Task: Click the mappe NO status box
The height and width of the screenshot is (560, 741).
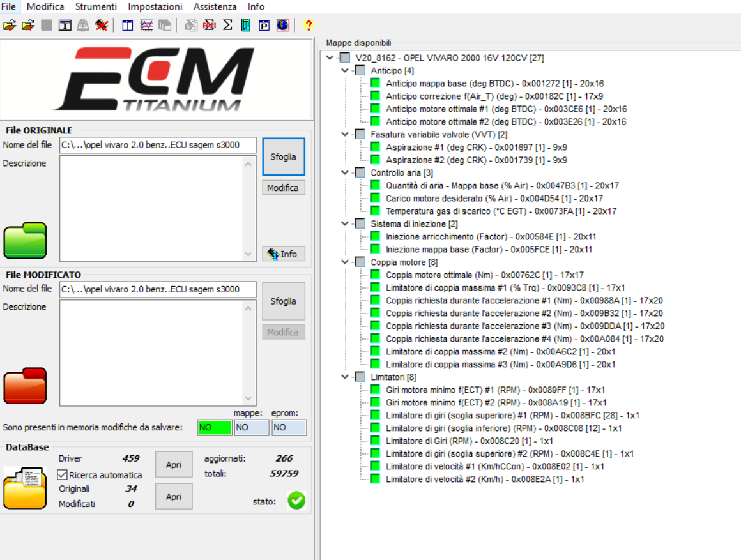Action: pos(252,427)
